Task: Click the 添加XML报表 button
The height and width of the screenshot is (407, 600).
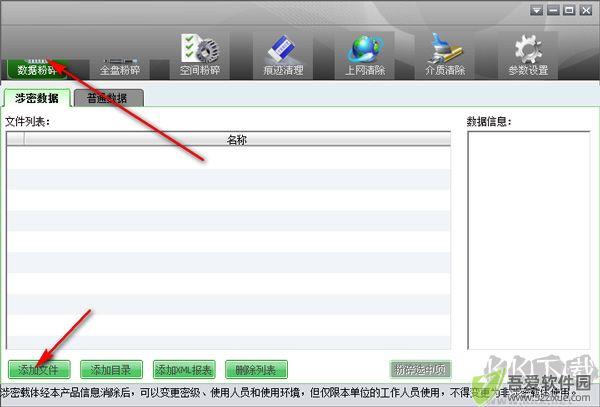Action: pos(184,370)
